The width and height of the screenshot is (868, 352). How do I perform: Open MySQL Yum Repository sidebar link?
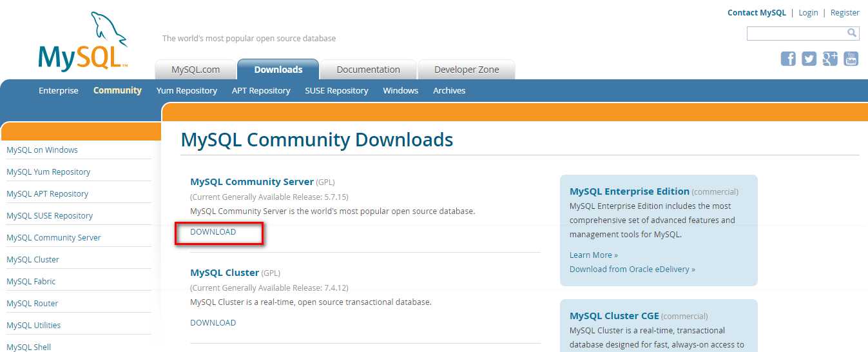tap(48, 172)
